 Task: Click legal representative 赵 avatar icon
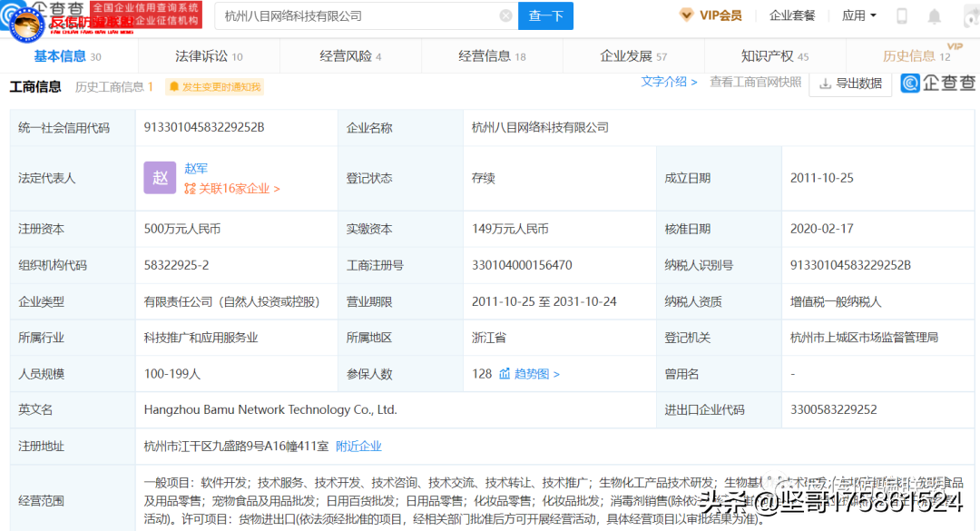point(160,178)
